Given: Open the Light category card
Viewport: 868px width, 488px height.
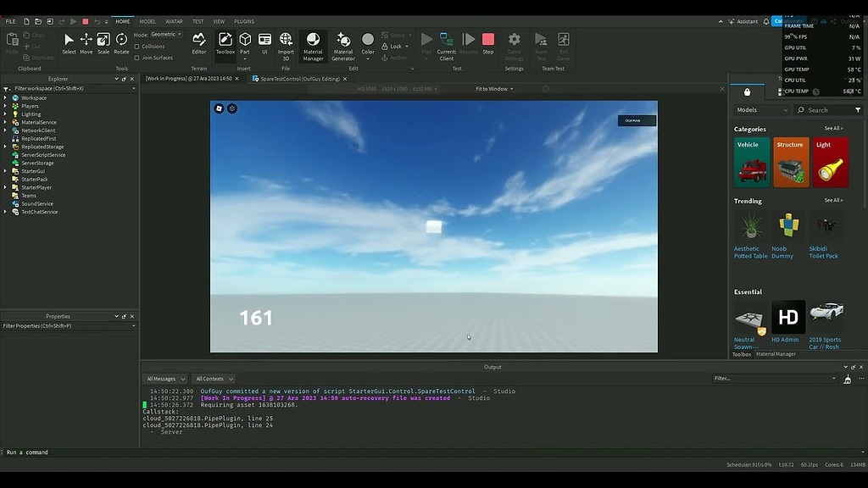Looking at the screenshot, I should [831, 162].
